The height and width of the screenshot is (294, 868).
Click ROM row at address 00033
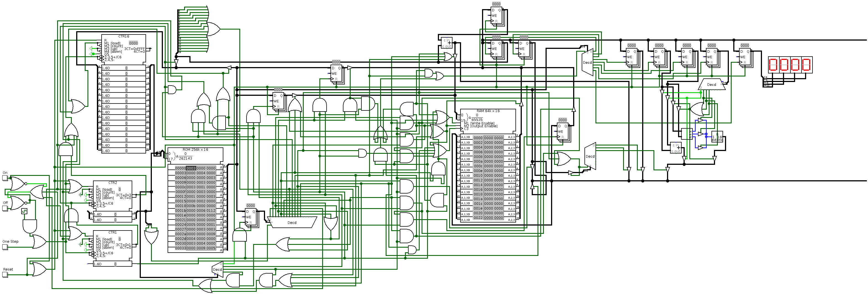coord(195,248)
